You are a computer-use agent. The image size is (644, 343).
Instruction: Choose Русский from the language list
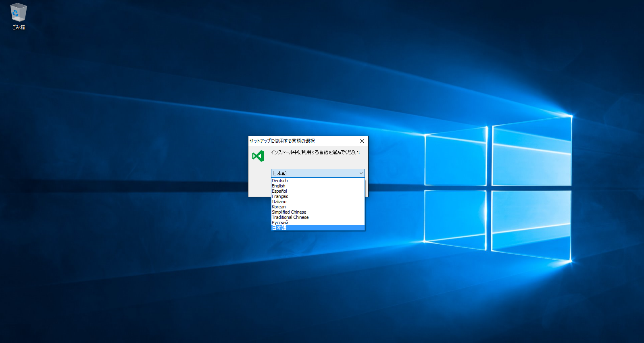(x=318, y=222)
